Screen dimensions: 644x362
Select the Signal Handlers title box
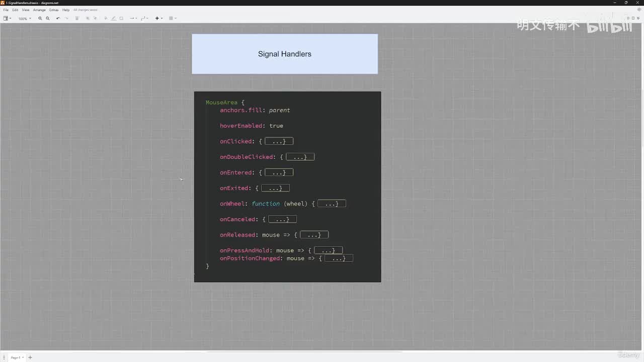pos(285,54)
